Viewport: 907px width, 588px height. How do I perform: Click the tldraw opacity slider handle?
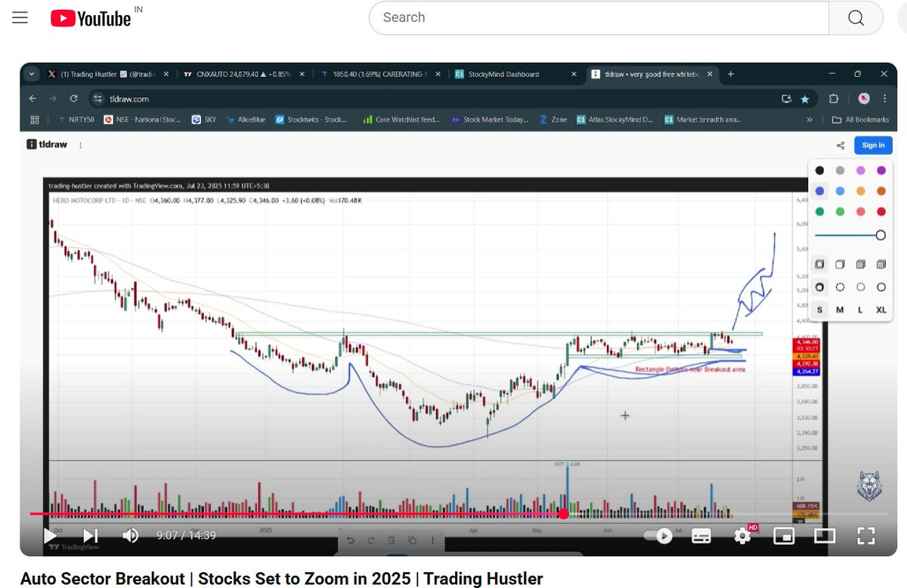881,236
